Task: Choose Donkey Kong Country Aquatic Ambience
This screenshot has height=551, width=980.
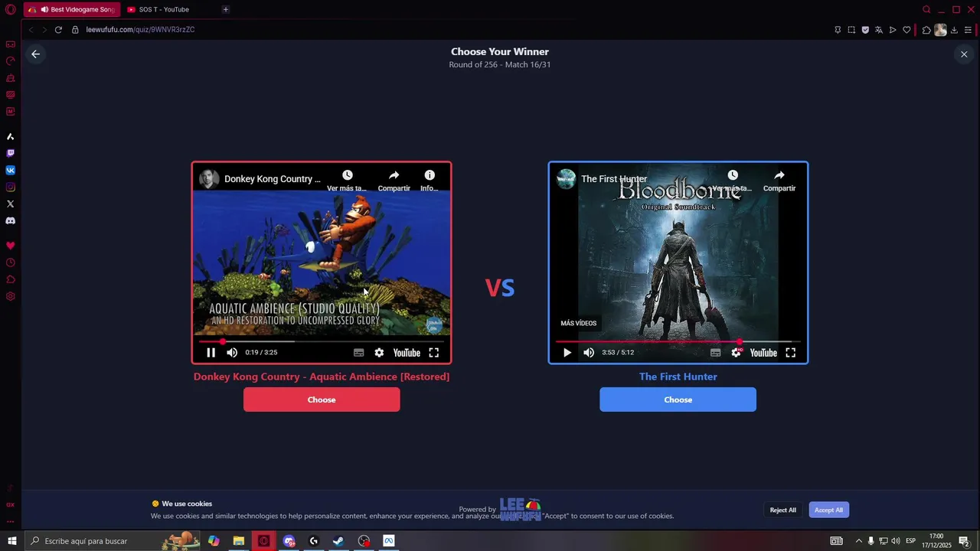Action: tap(322, 399)
